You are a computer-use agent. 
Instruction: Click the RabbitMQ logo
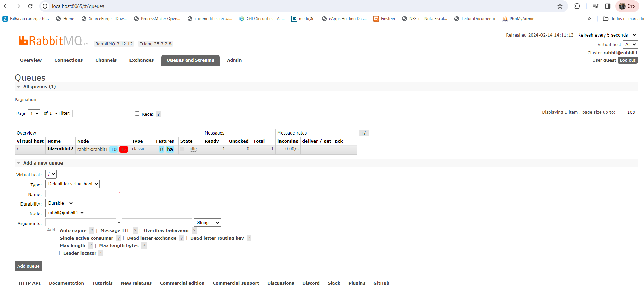pos(53,41)
